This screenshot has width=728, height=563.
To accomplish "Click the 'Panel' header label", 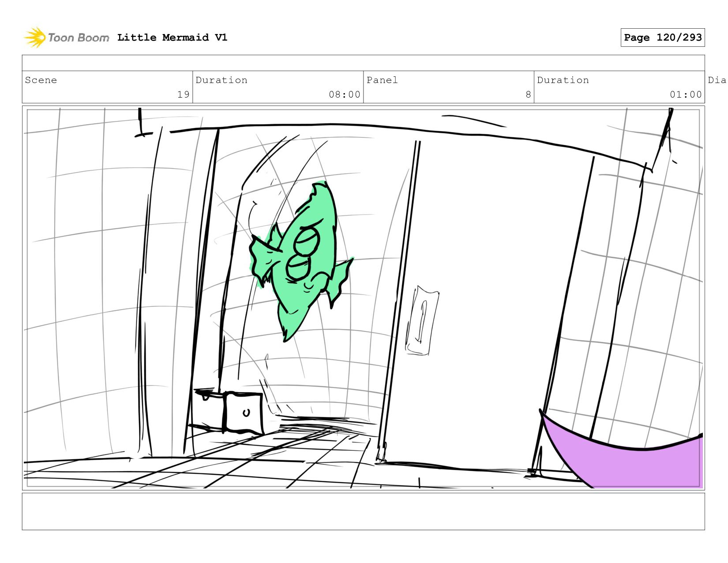I will click(x=382, y=80).
